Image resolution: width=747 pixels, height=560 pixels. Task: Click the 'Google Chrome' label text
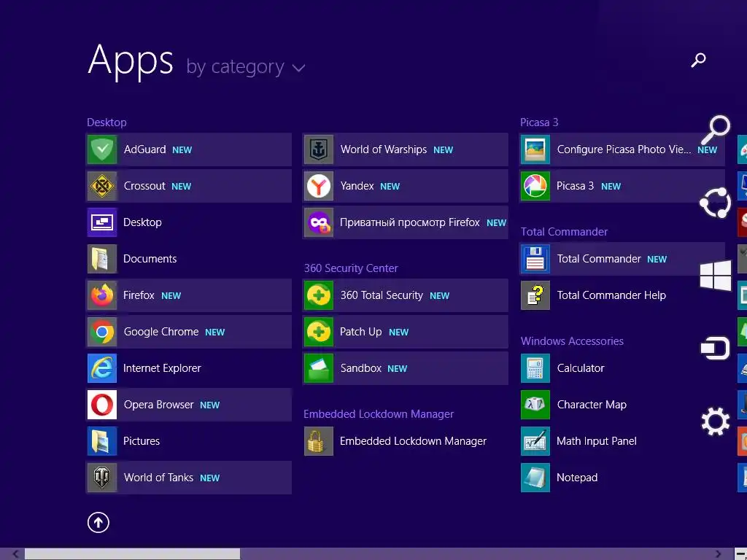(161, 332)
